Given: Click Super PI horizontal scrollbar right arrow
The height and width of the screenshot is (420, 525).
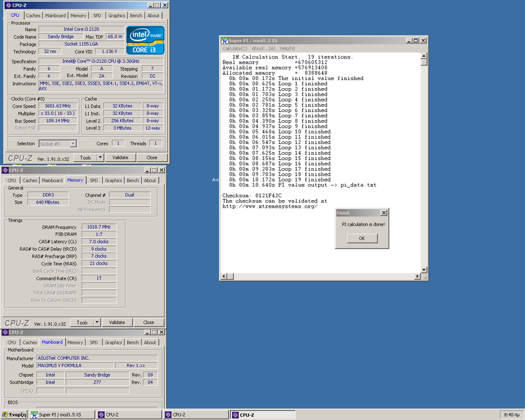Looking at the screenshot, I should 417,276.
